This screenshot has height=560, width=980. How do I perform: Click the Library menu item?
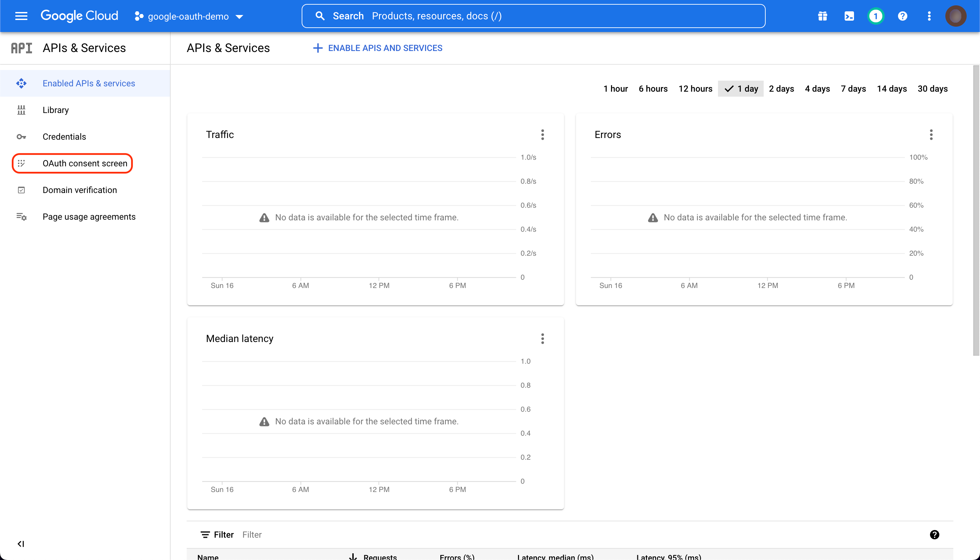(56, 110)
